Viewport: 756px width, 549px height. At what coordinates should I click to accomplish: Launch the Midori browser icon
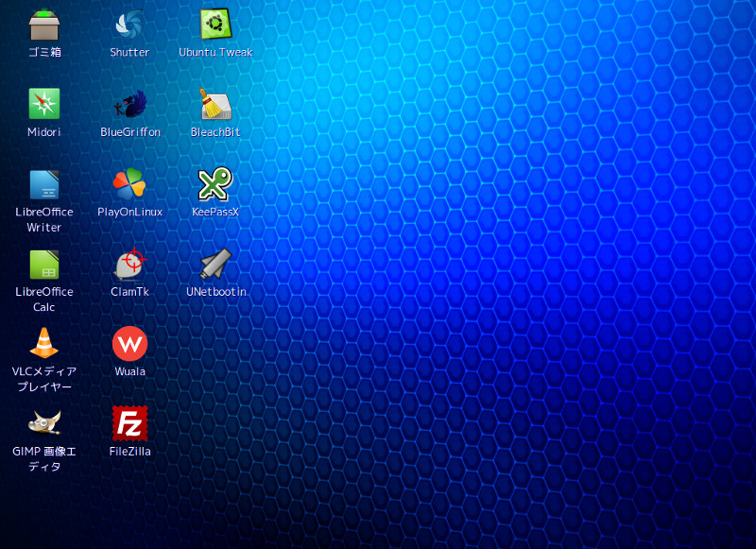[43, 104]
